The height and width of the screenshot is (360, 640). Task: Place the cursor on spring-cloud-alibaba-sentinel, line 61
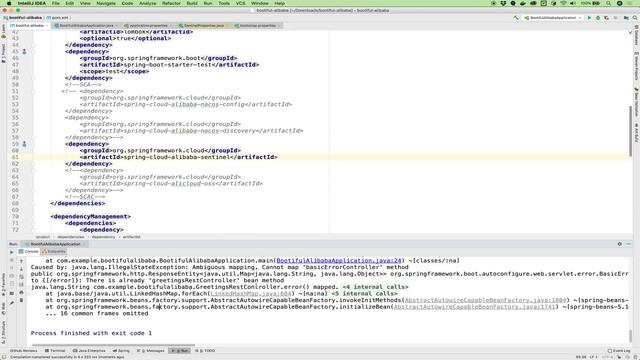pyautogui.click(x=177, y=157)
